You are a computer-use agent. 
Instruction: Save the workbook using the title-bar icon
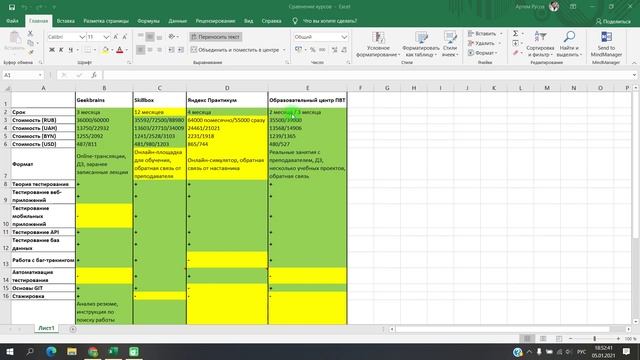(x=12, y=7)
